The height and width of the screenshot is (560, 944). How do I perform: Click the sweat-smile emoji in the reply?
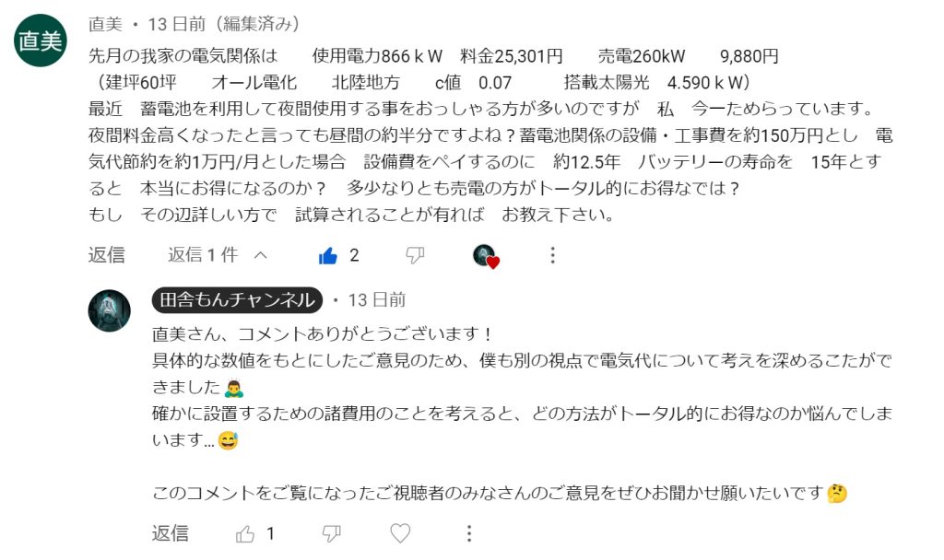click(x=229, y=441)
